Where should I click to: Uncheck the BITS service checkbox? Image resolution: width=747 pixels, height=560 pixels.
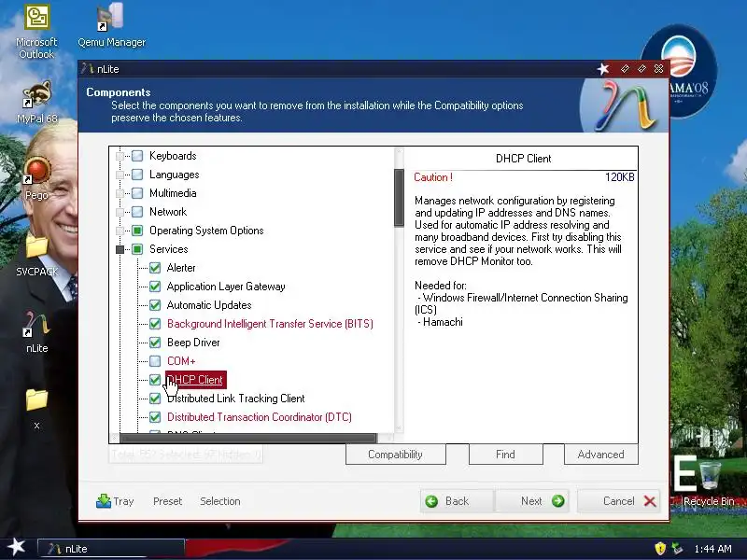point(155,324)
